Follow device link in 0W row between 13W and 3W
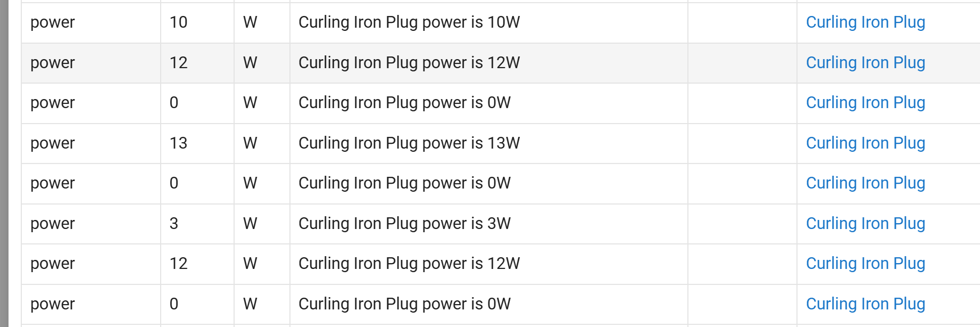Image resolution: width=980 pixels, height=327 pixels. (865, 183)
